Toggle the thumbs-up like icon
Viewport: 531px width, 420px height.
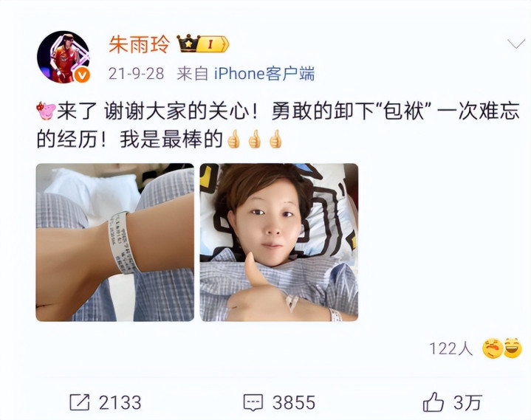433,402
